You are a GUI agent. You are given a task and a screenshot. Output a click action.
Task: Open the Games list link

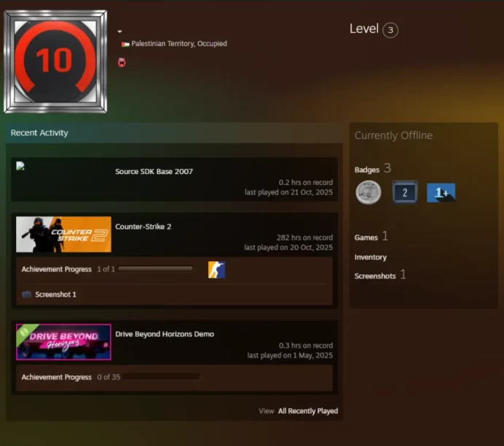tap(366, 238)
